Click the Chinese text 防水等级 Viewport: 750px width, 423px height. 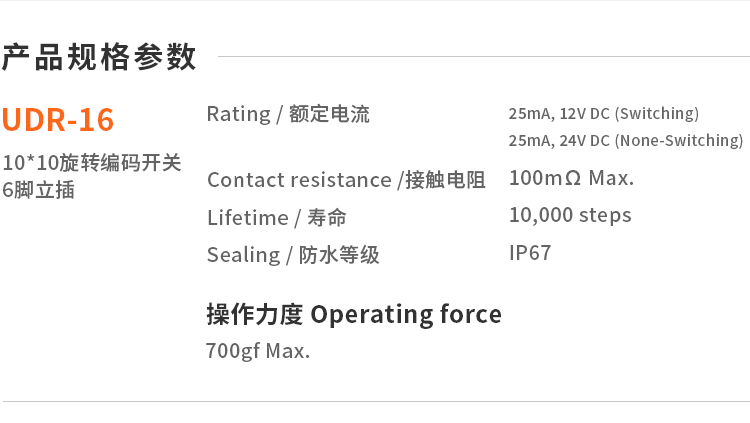coord(339,255)
